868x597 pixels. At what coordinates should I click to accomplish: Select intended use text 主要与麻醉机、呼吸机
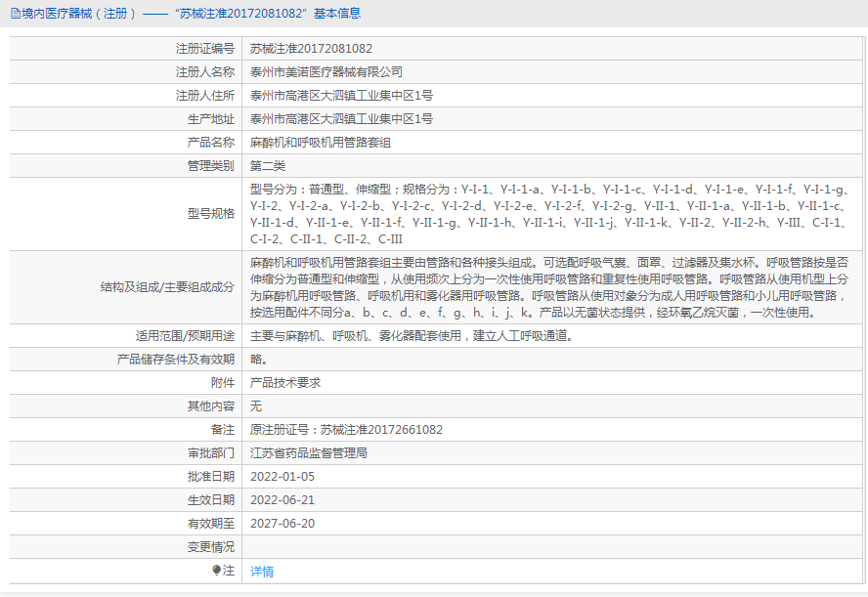click(x=412, y=336)
